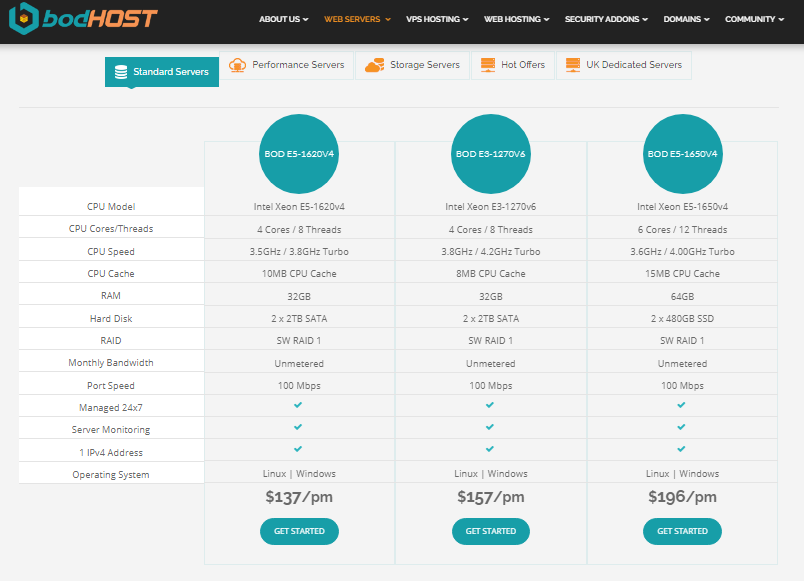Viewport: 804px width, 581px height.
Task: Click the Managed 24x7 row label
Action: click(x=111, y=408)
